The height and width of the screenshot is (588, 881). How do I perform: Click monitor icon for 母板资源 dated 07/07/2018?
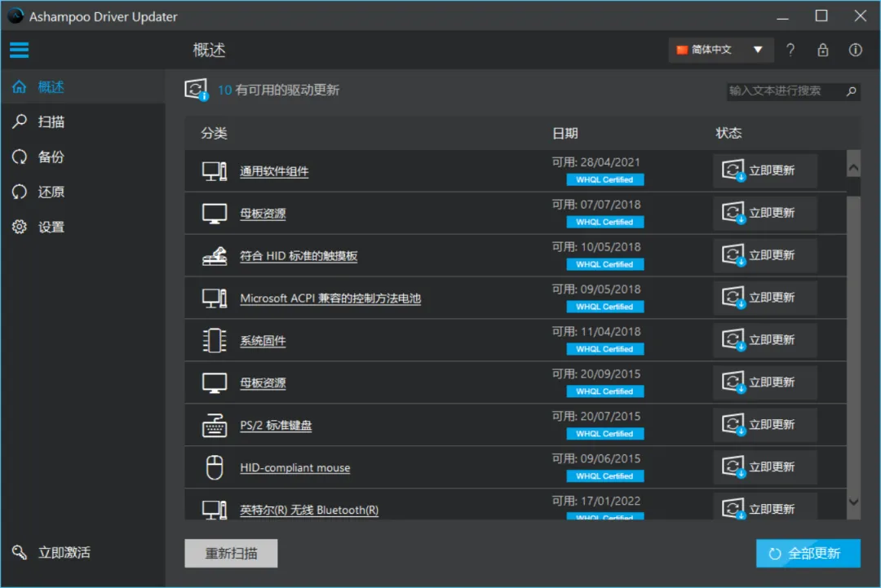point(214,214)
